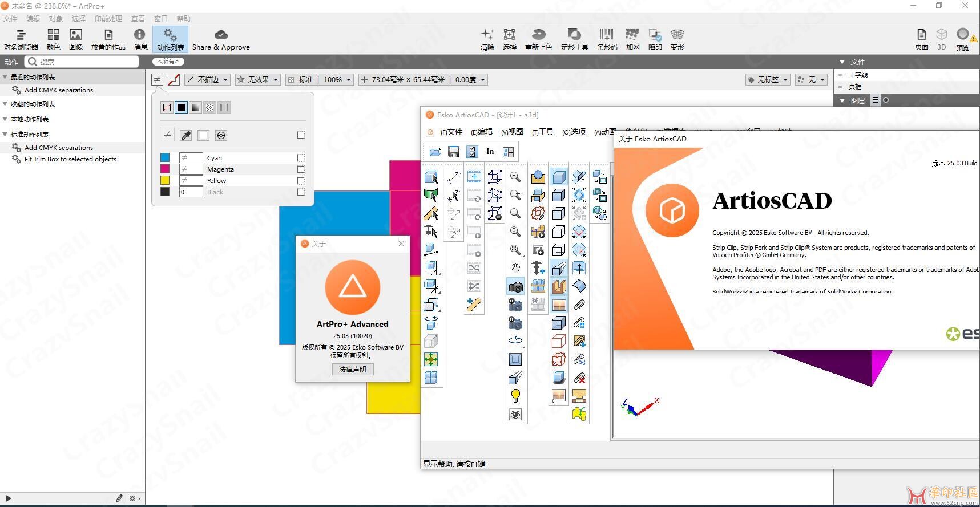The width and height of the screenshot is (980, 507).
Task: Select the 选择 selection tool
Action: [x=510, y=39]
